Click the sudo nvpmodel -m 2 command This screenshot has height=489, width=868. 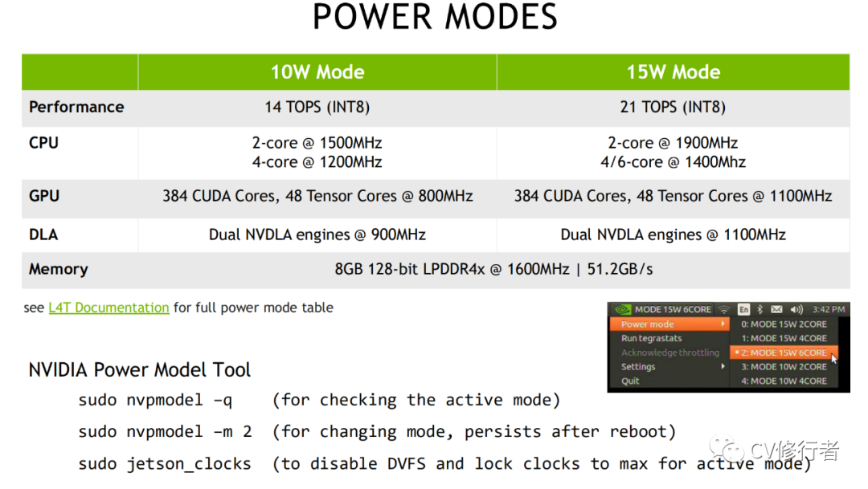pyautogui.click(x=165, y=431)
